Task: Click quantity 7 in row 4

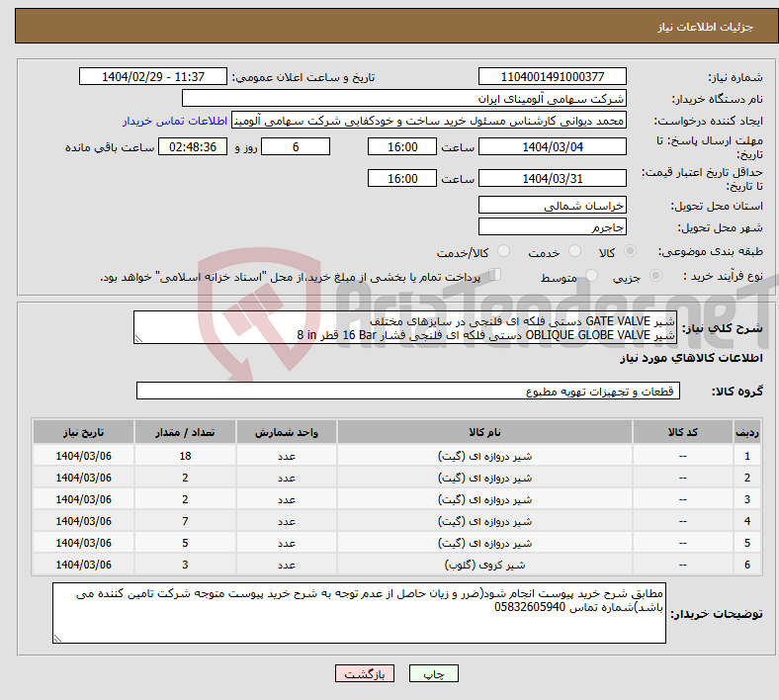Action: 185,521
